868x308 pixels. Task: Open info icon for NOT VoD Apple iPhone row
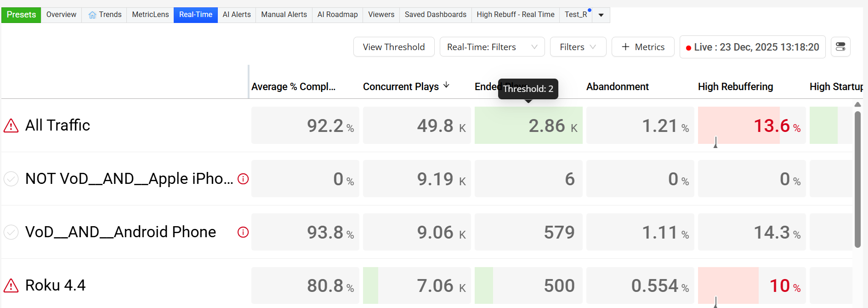point(243,179)
